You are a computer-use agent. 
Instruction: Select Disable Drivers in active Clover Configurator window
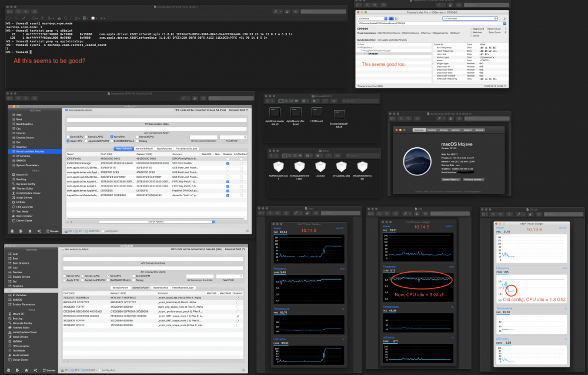pos(25,138)
